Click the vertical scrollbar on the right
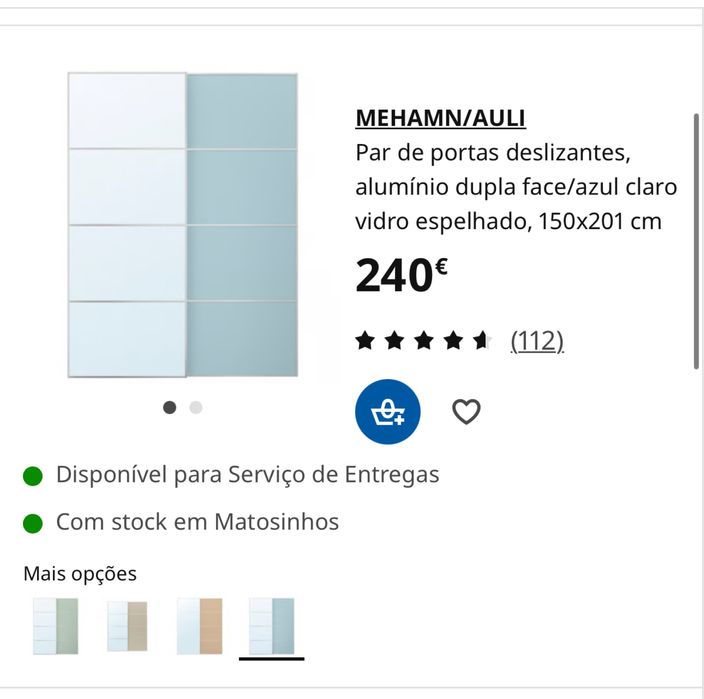 (696, 240)
